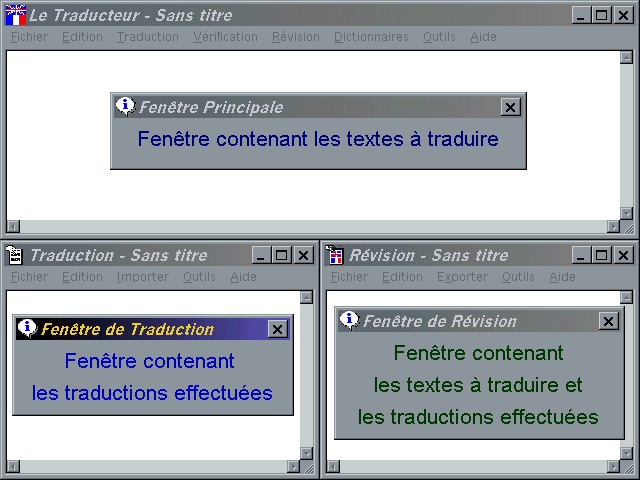Viewport: 640px width, 480px height.
Task: Close the Révision - Sans titre window
Action: click(624, 256)
